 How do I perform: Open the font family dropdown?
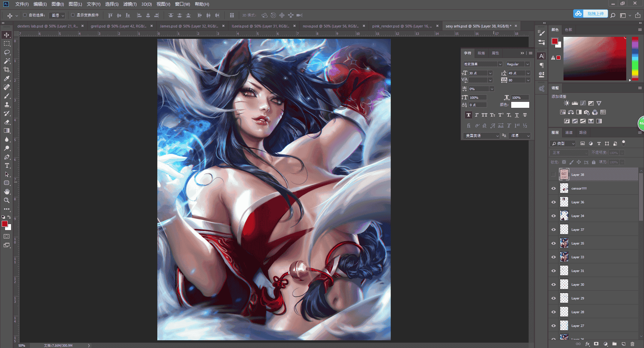[x=500, y=64]
